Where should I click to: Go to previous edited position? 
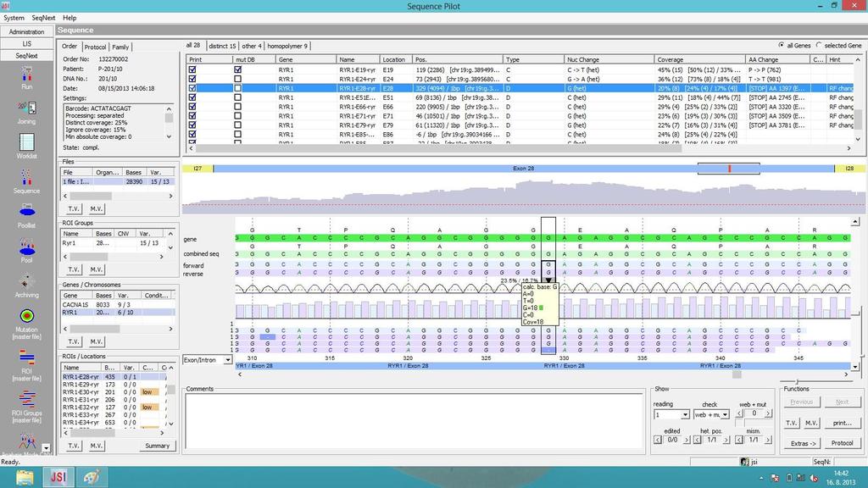pyautogui.click(x=658, y=440)
